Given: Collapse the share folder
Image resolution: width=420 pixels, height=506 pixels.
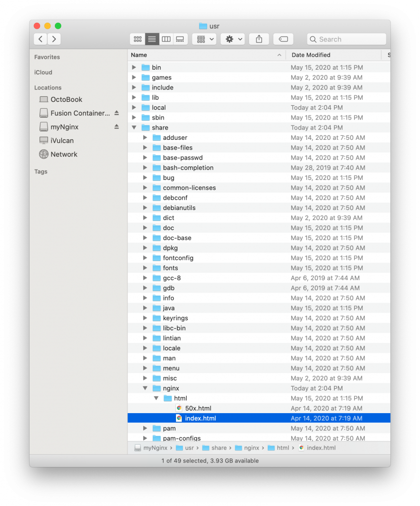Looking at the screenshot, I should pos(134,127).
